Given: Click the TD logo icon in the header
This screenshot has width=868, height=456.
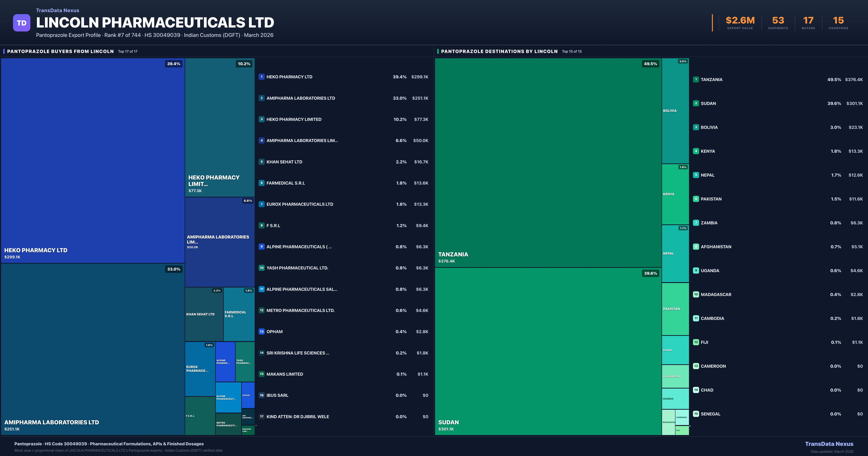Looking at the screenshot, I should 22,23.
